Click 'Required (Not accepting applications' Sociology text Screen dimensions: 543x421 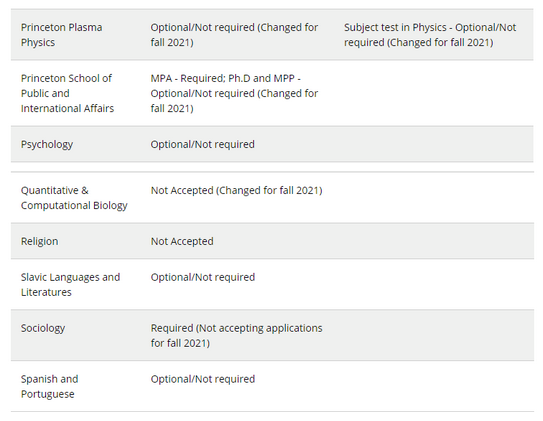237,328
